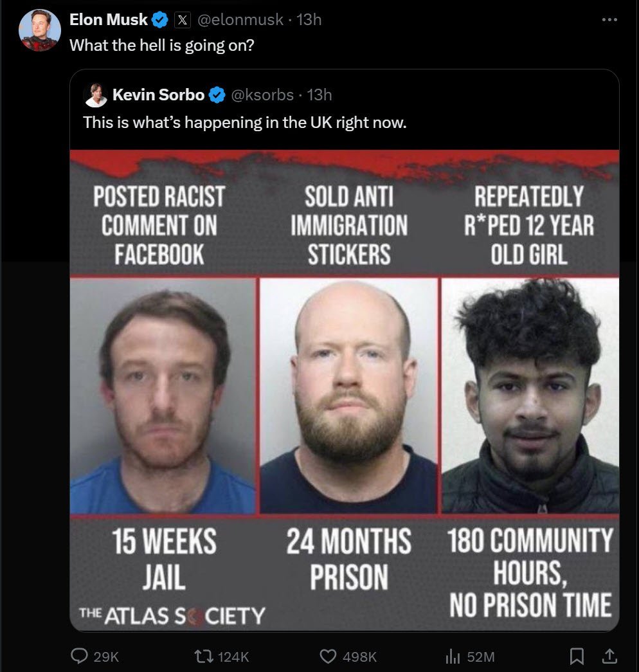Open replies via the 29K comment icon

click(79, 656)
